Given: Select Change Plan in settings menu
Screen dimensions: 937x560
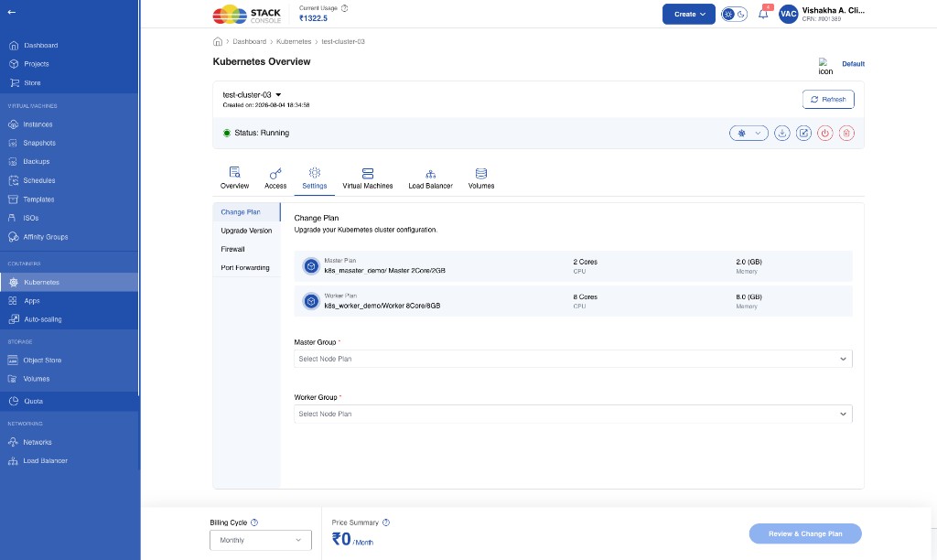Looking at the screenshot, I should coord(247,212).
